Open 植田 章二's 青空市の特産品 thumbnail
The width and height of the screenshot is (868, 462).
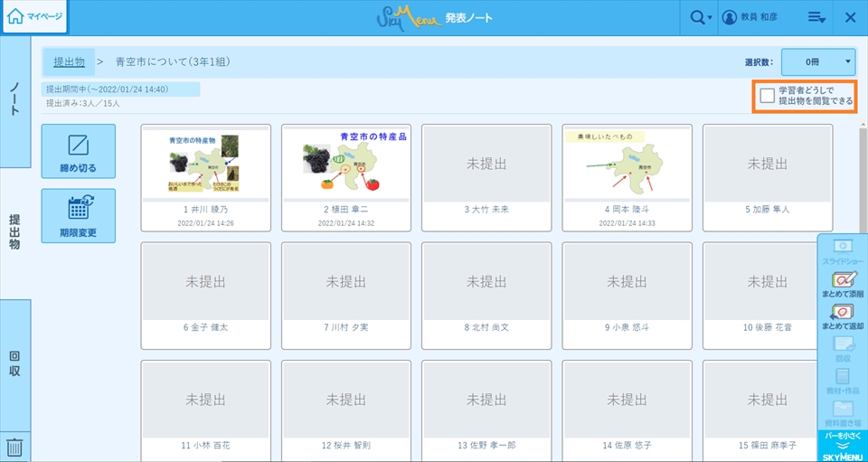click(x=346, y=164)
